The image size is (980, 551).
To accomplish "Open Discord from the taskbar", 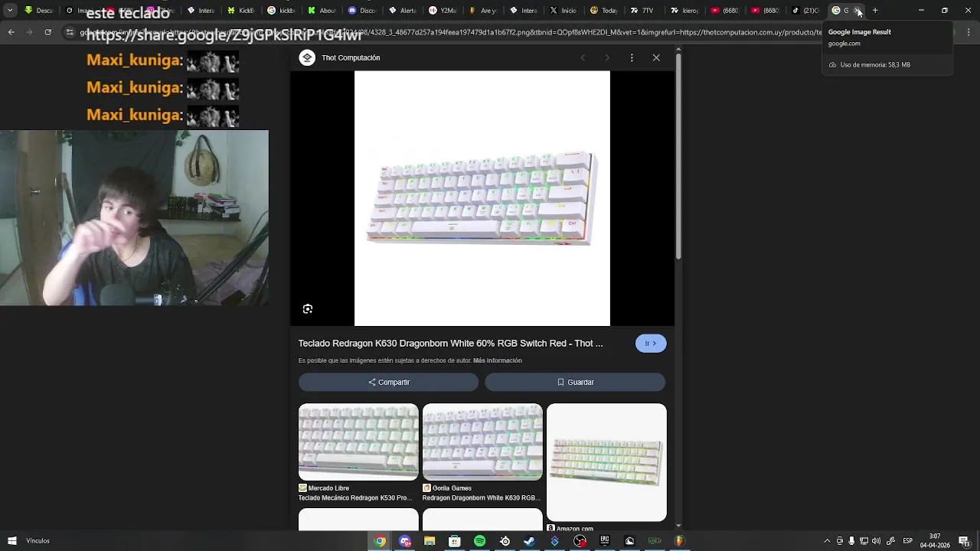I will click(x=405, y=541).
